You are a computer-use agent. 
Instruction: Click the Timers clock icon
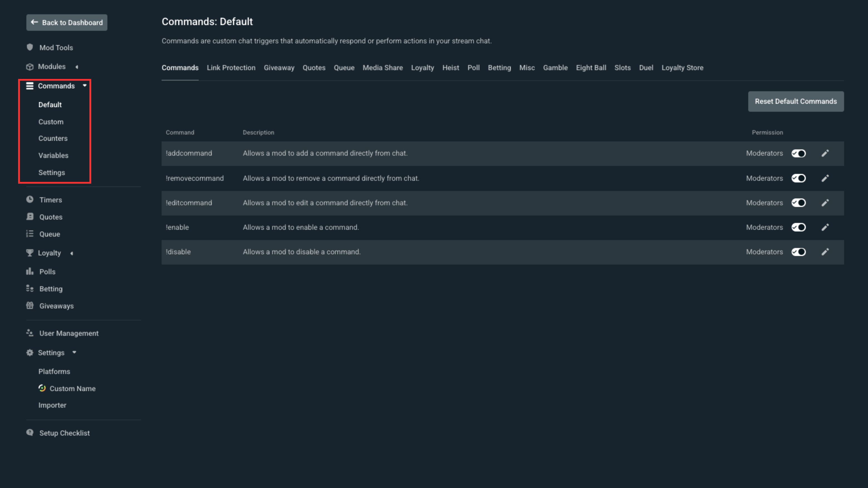30,199
